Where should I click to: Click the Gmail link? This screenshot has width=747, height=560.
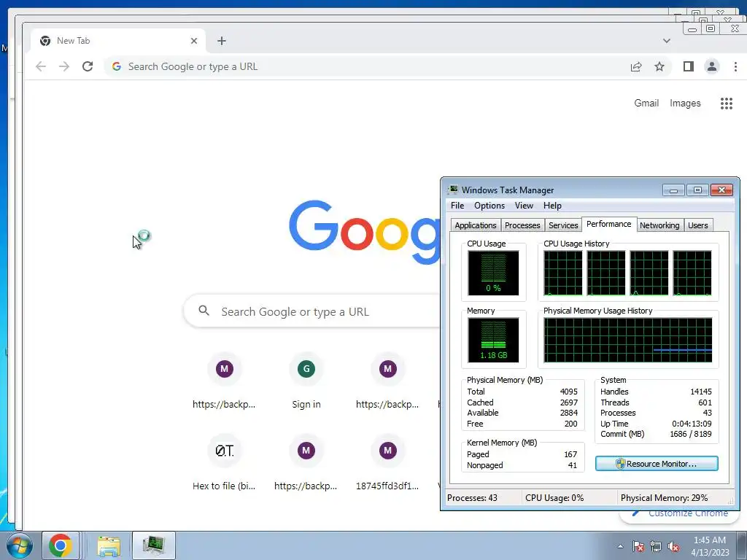(646, 104)
